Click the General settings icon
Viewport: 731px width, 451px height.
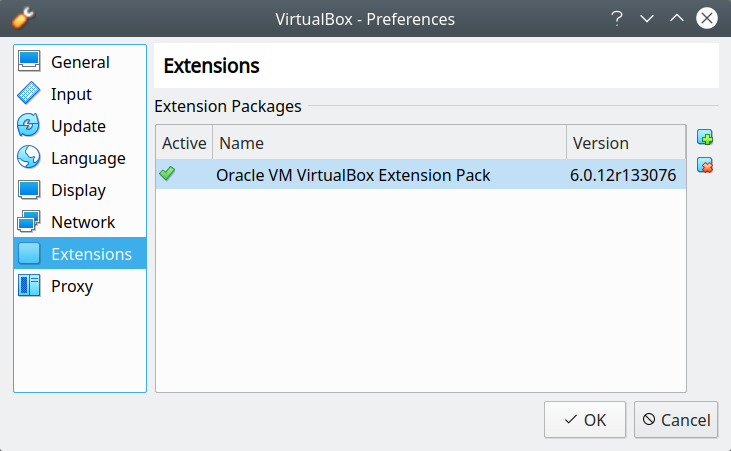[30, 62]
